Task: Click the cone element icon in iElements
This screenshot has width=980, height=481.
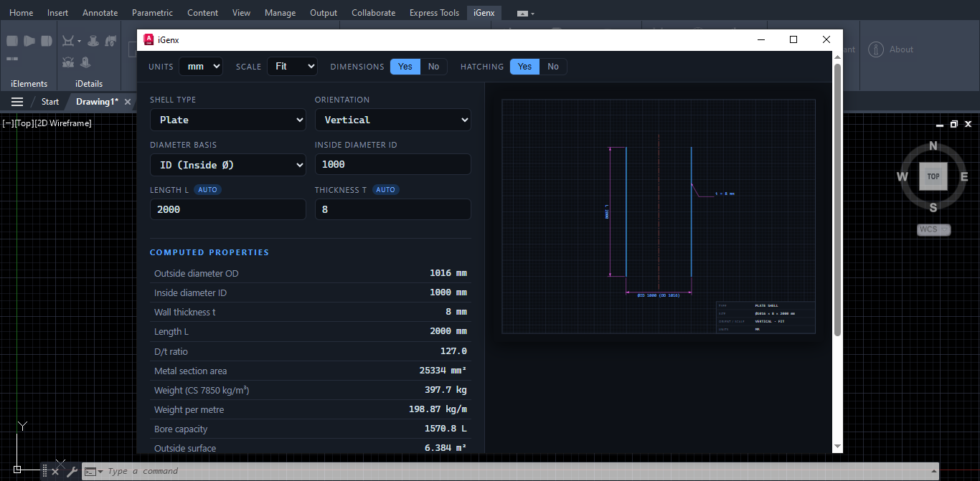Action: coord(29,41)
